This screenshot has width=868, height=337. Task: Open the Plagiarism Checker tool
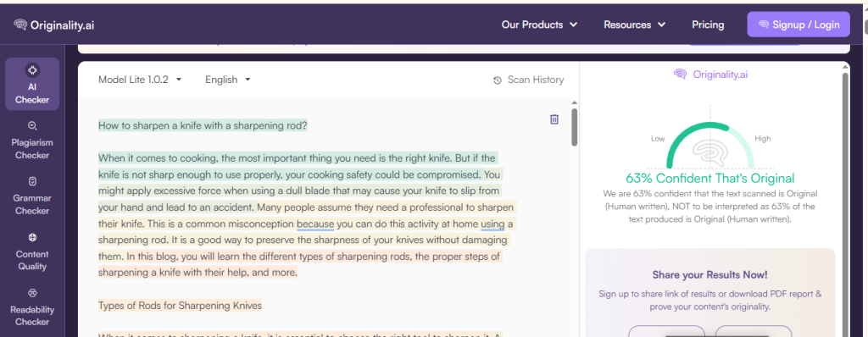point(32,141)
